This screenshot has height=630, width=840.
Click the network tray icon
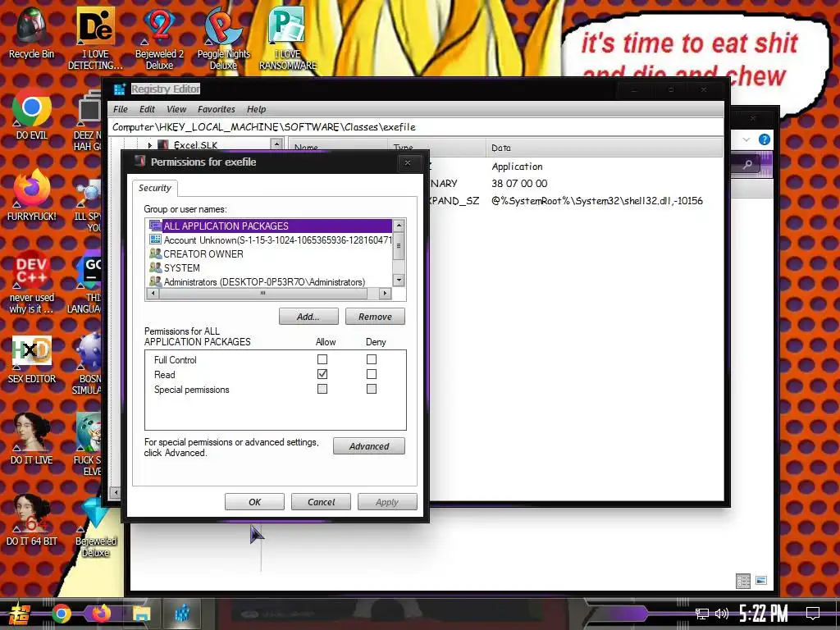point(702,614)
